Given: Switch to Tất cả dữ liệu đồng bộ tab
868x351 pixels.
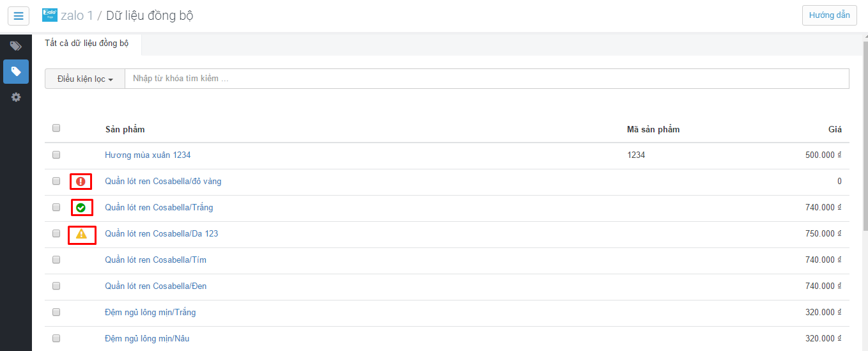Looking at the screenshot, I should [87, 43].
